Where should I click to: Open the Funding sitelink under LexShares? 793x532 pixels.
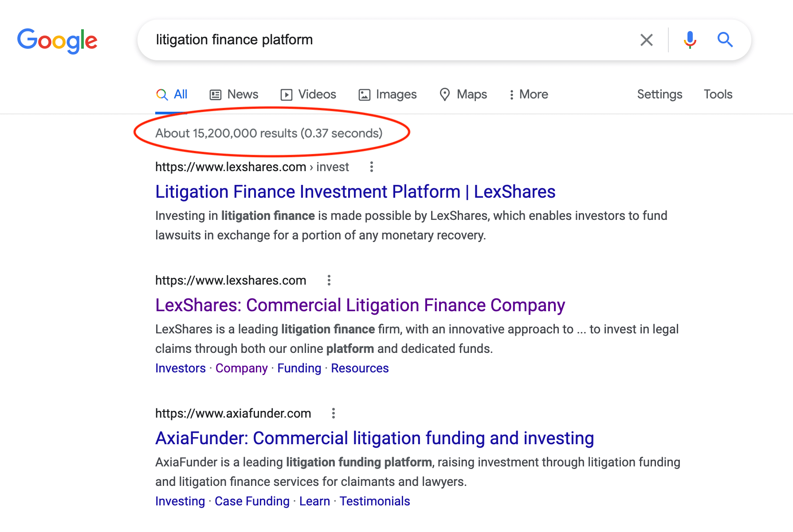299,368
